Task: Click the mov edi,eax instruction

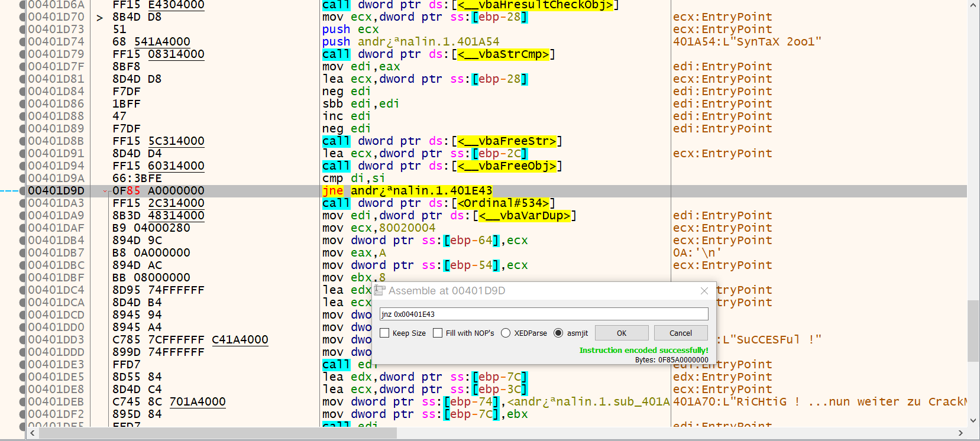Action: click(361, 67)
